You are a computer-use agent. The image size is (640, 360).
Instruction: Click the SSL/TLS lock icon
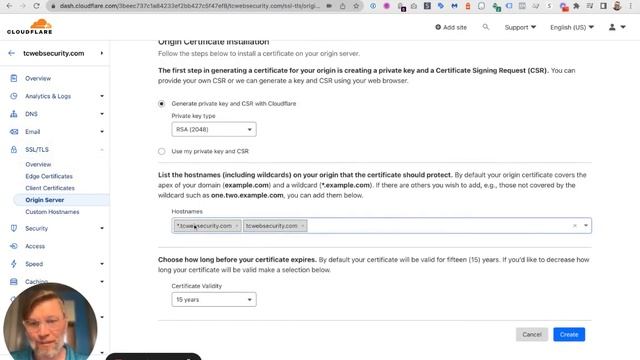pyautogui.click(x=13, y=149)
